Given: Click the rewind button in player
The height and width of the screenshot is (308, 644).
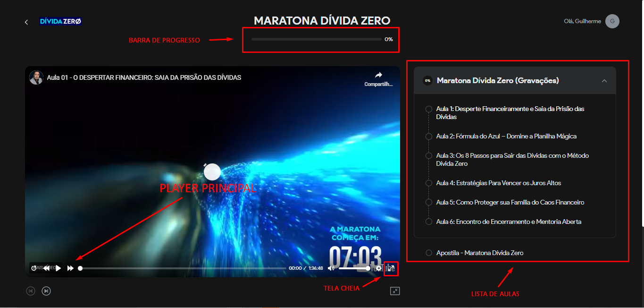Looking at the screenshot, I should click(46, 268).
